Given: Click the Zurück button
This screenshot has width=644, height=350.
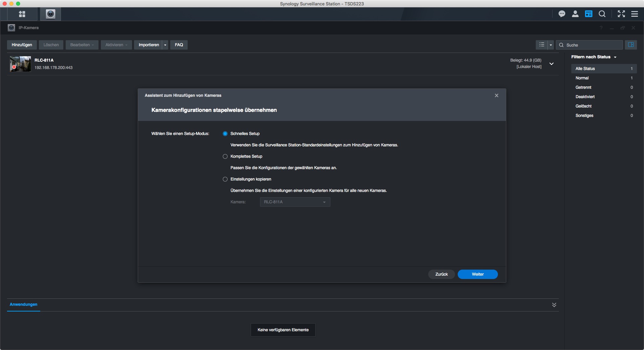Looking at the screenshot, I should 442,274.
